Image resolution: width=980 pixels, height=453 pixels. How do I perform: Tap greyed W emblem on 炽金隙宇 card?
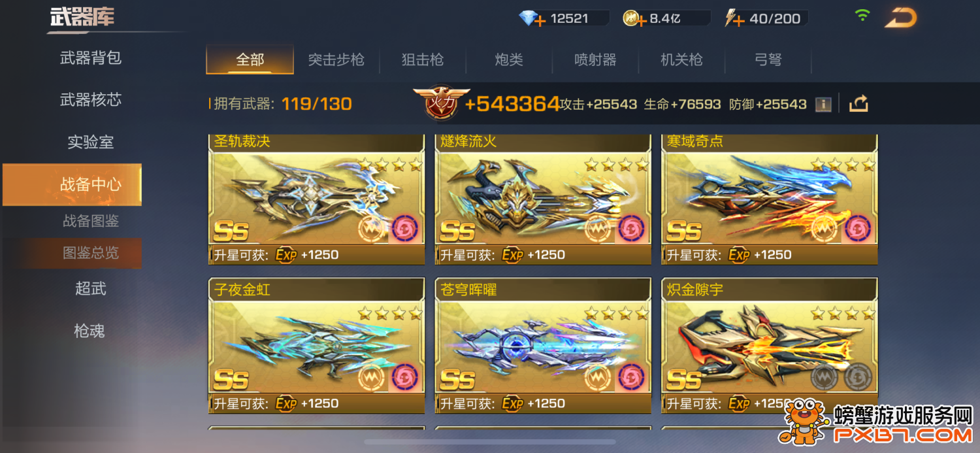[x=825, y=377]
